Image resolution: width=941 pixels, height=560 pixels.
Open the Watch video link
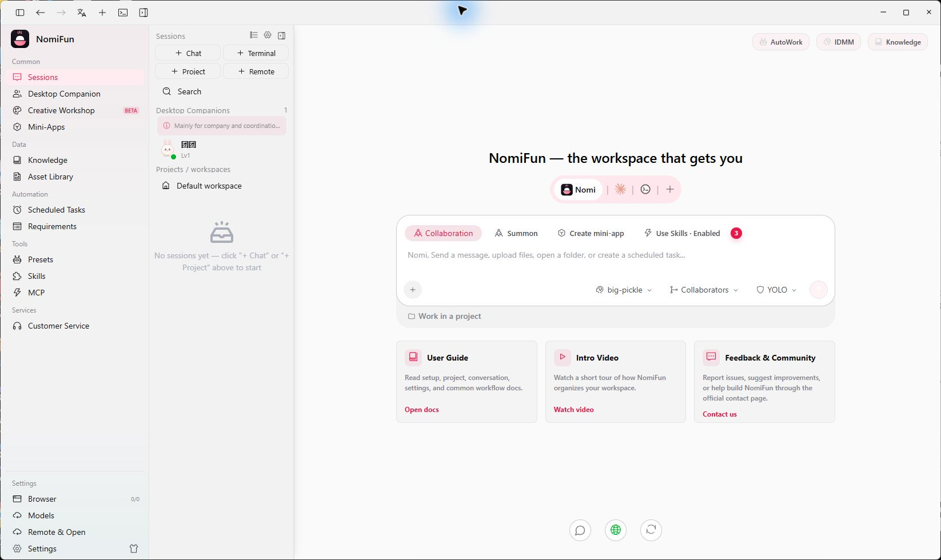pyautogui.click(x=573, y=410)
